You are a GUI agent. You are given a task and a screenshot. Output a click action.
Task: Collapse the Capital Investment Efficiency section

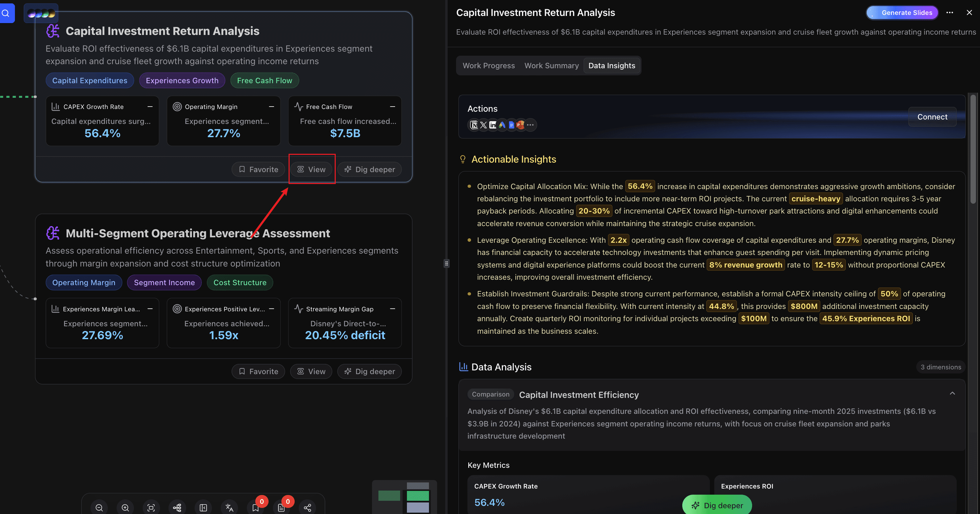tap(952, 394)
